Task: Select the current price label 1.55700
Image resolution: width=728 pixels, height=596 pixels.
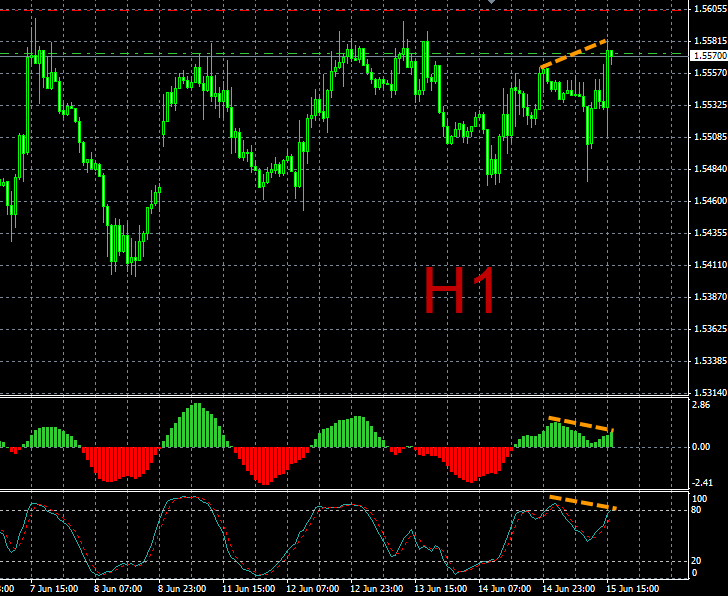Action: pyautogui.click(x=709, y=56)
